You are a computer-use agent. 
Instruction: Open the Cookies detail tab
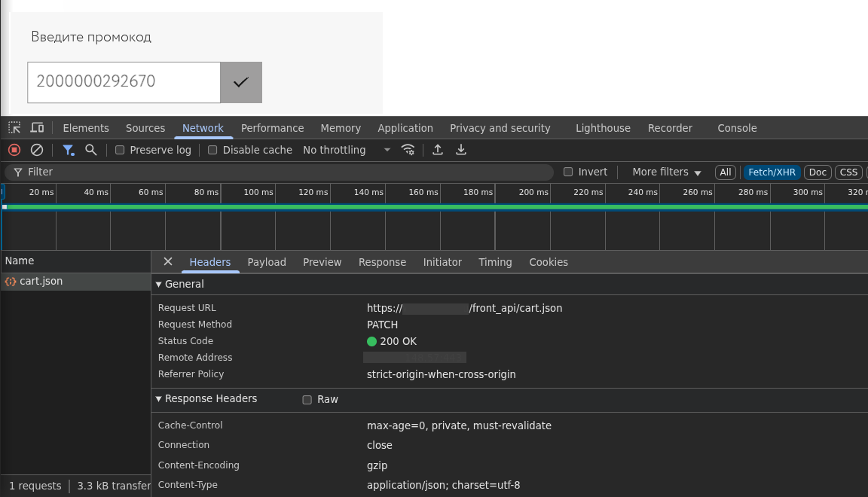pyautogui.click(x=549, y=262)
